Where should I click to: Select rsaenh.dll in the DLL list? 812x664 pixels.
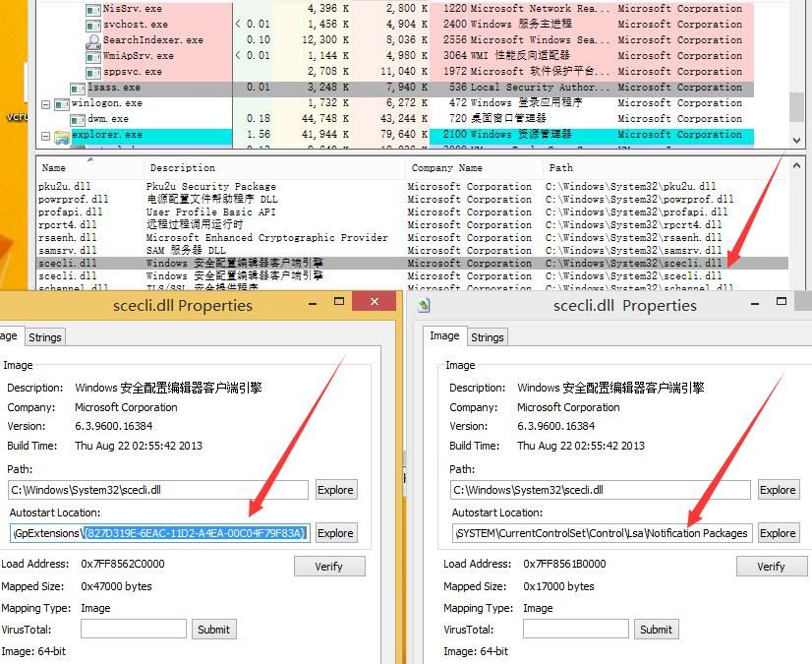click(x=413, y=237)
